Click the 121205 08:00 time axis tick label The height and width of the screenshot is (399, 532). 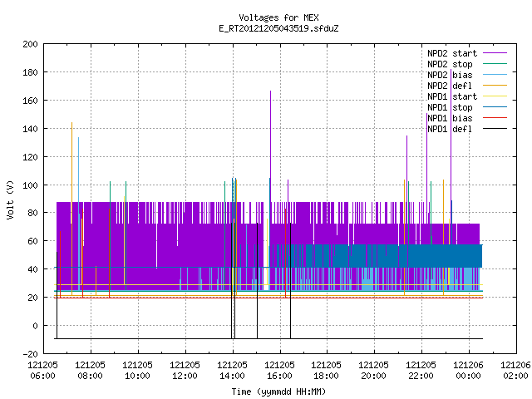(91, 370)
